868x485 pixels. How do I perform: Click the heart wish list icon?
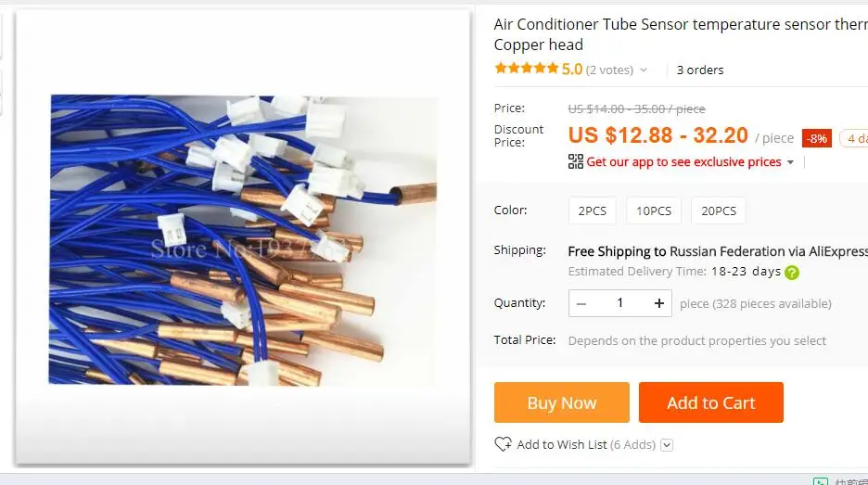click(503, 444)
